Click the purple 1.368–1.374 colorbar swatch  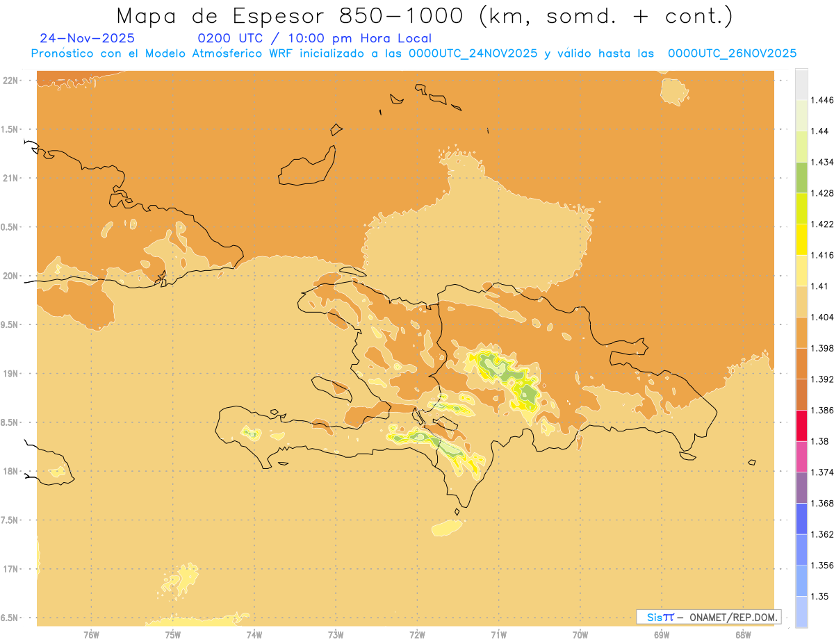[x=801, y=488]
